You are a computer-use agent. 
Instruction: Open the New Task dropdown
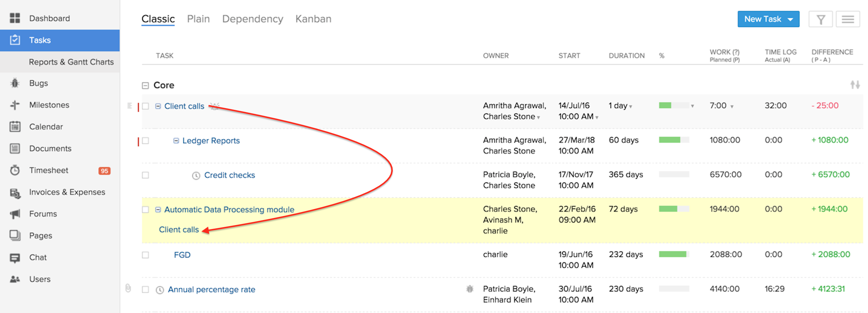791,19
